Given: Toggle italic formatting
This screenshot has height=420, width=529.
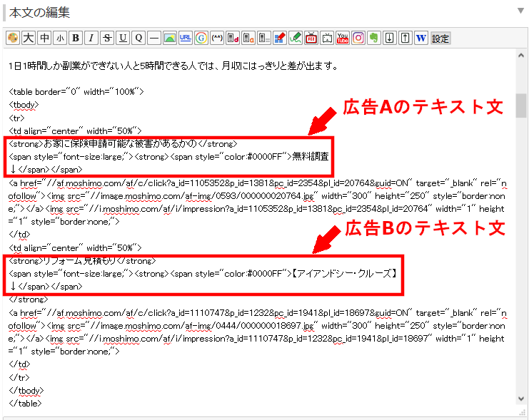Looking at the screenshot, I should tap(91, 38).
